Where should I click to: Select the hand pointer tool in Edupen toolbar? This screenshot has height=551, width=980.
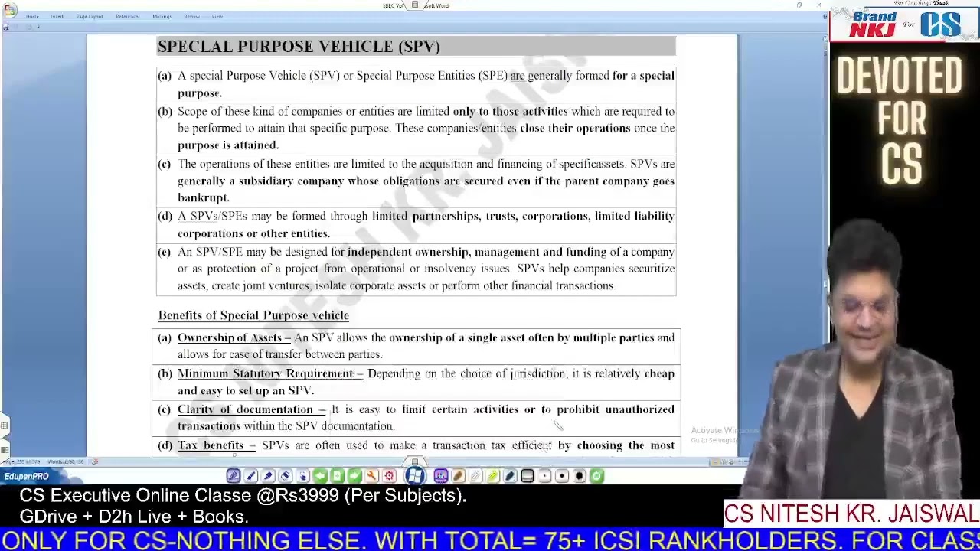[x=302, y=476]
